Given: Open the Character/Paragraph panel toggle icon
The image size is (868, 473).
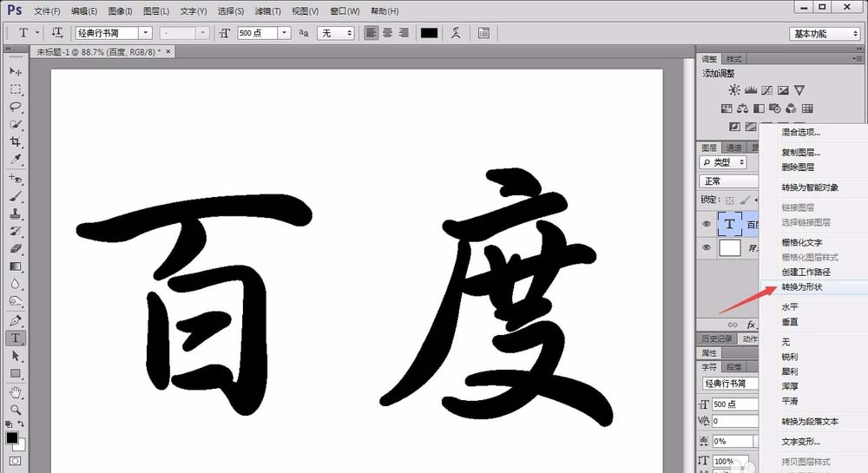Looking at the screenshot, I should coord(483,33).
